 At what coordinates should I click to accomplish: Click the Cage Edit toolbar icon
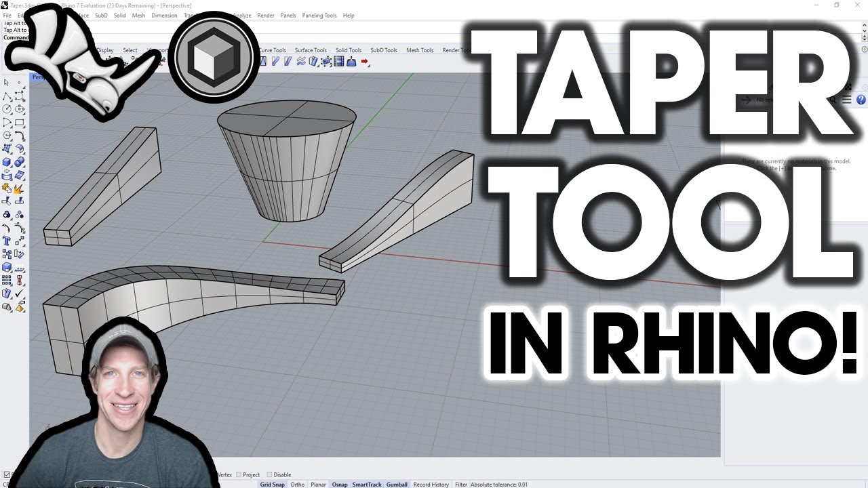[326, 61]
